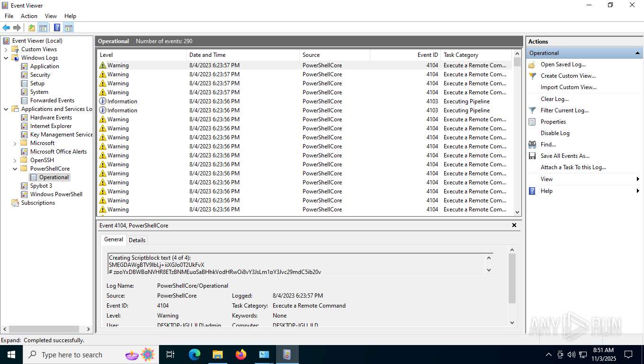Collapse the Windows Logs tree node
The width and height of the screenshot is (644, 364).
coord(6,58)
